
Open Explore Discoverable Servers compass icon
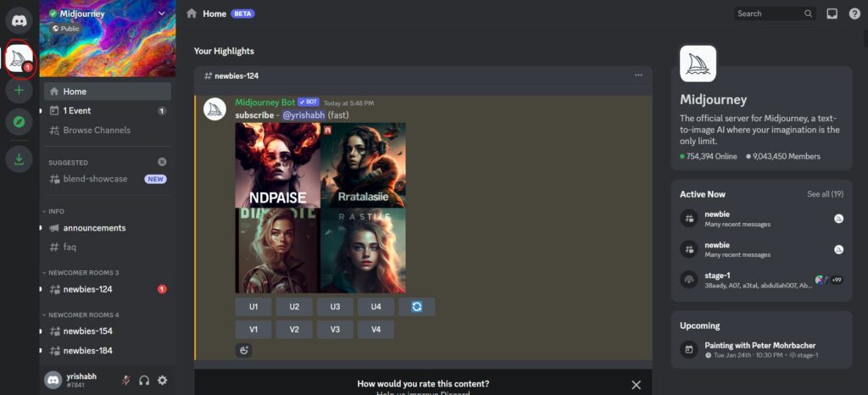(19, 122)
